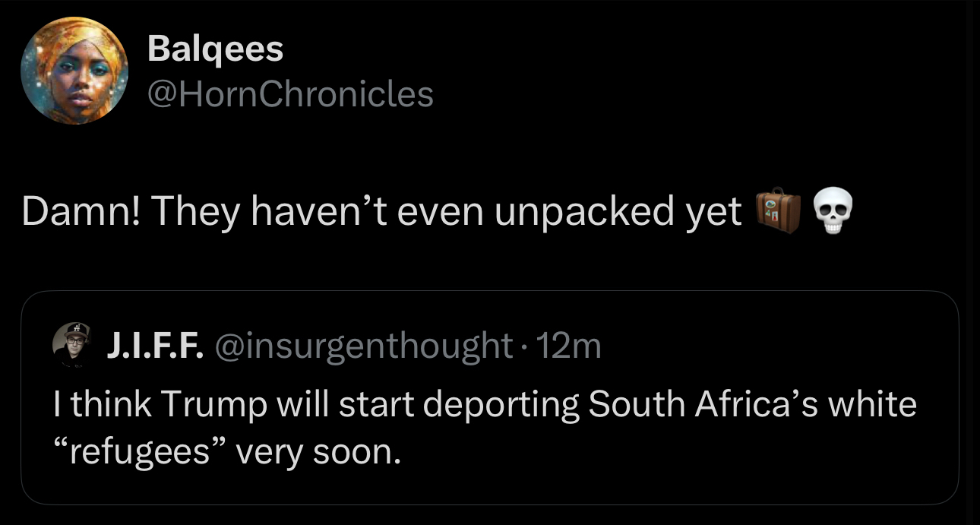980x525 pixels.
Task: Click "very soon." in the quoted post
Action: 318,454
